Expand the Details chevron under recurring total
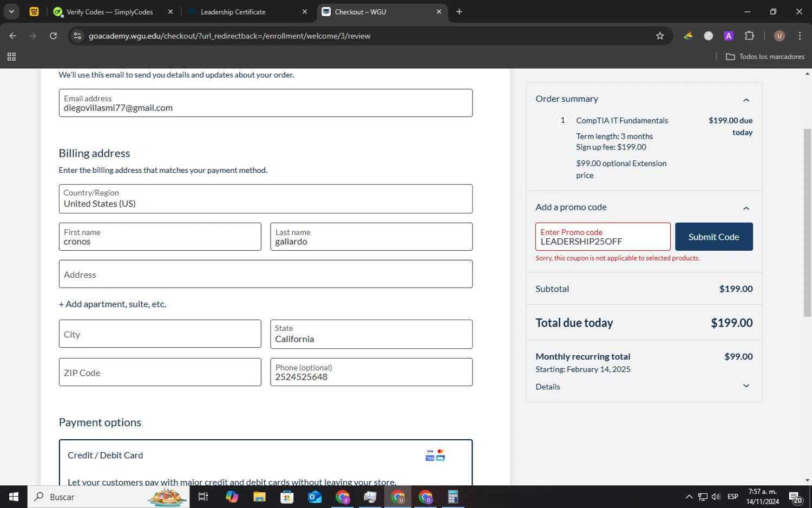812x508 pixels. pos(746,386)
